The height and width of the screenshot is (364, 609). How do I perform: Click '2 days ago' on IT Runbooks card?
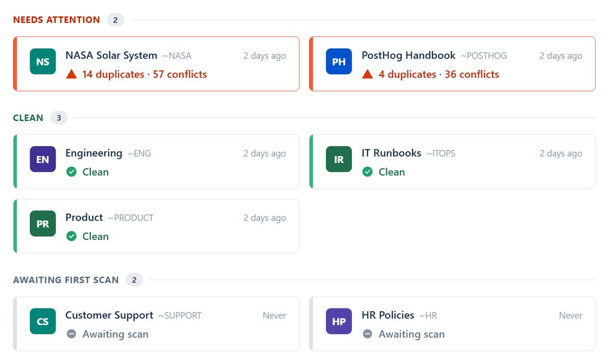pyautogui.click(x=561, y=153)
